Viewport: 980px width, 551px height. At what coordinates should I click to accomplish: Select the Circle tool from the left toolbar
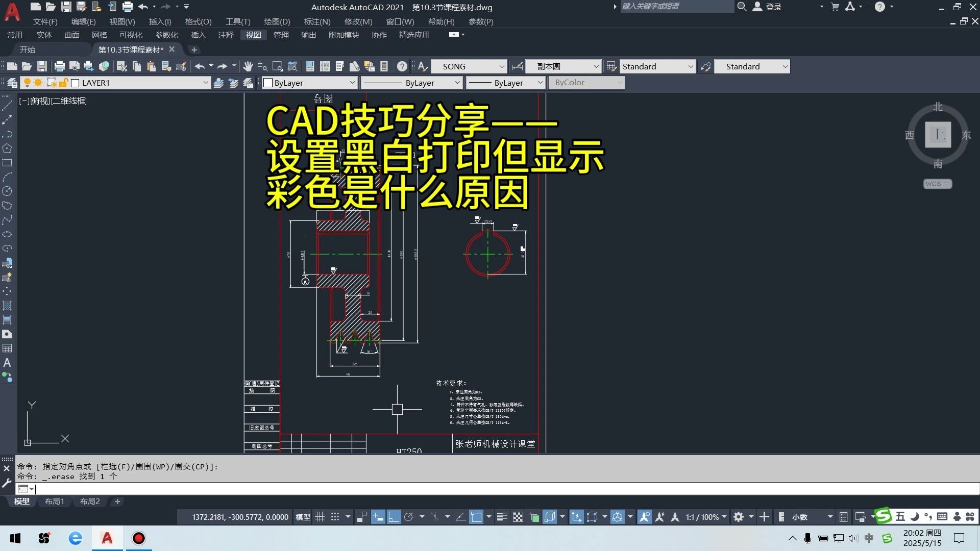7,191
